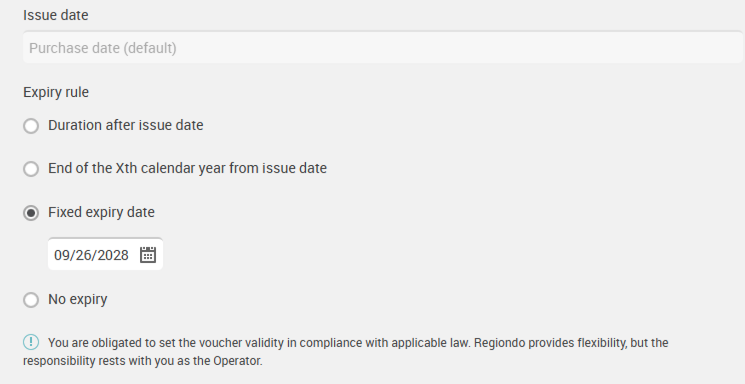This screenshot has height=384, width=745.
Task: Select the Duration after issue date radio button
Action: click(31, 126)
